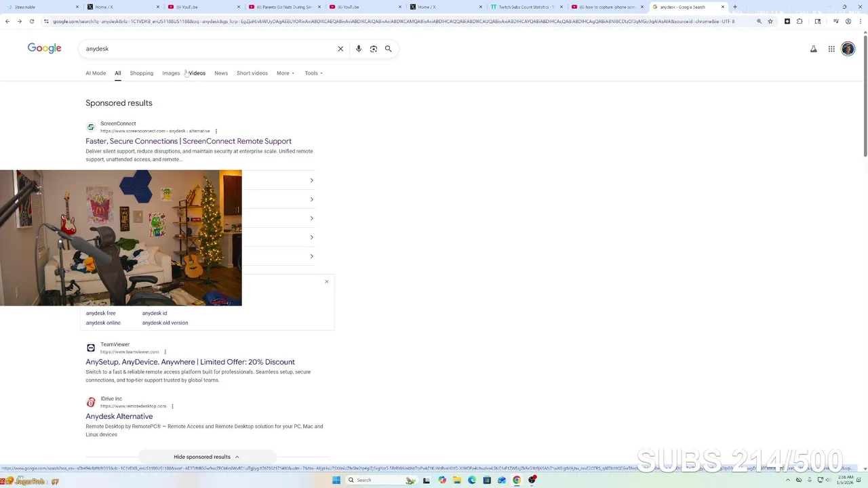This screenshot has height=488, width=868.
Task: Open a new tab with plus
Action: [x=735, y=7]
